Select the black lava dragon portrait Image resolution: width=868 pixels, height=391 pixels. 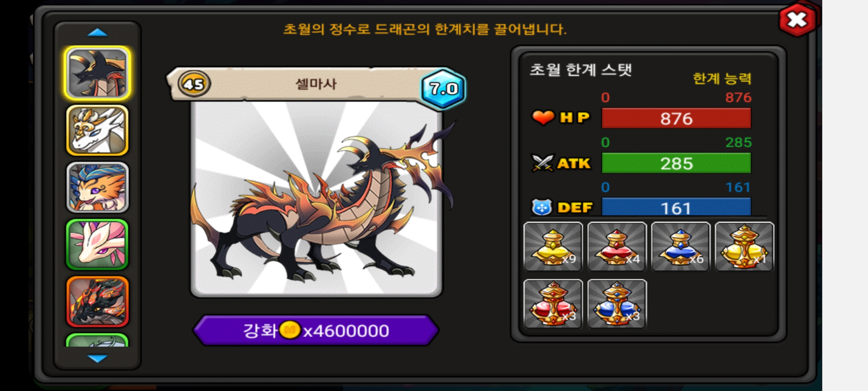click(x=97, y=301)
